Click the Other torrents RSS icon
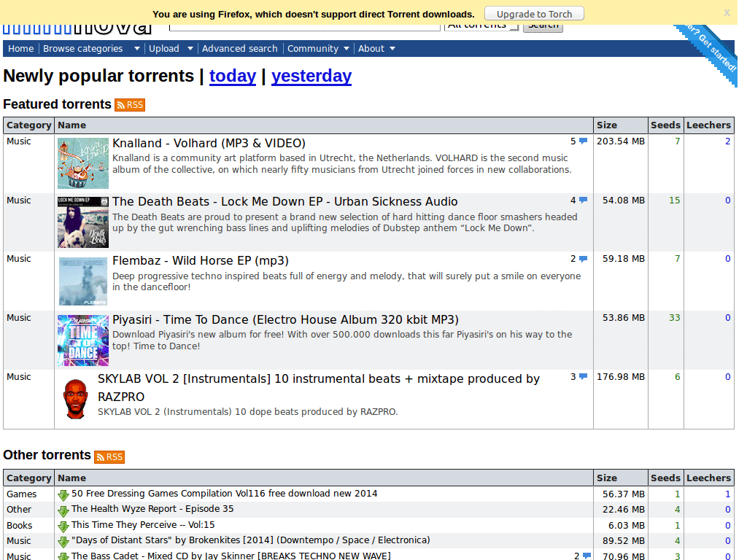Image resolution: width=747 pixels, height=560 pixels. click(x=109, y=456)
